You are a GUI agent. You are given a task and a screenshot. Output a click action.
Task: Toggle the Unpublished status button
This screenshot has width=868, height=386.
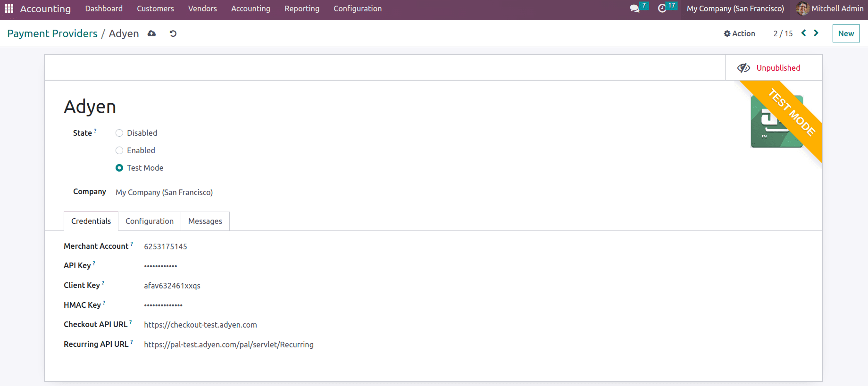tap(774, 68)
